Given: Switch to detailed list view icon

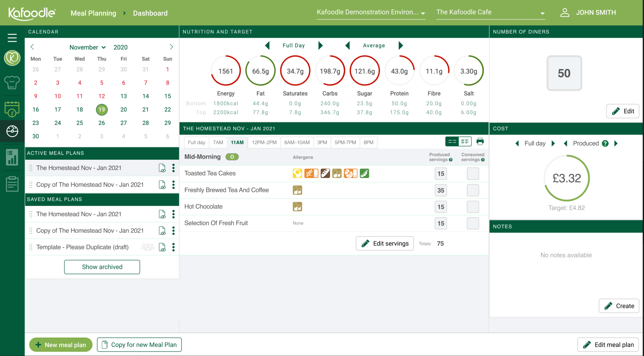Looking at the screenshot, I should click(465, 141).
